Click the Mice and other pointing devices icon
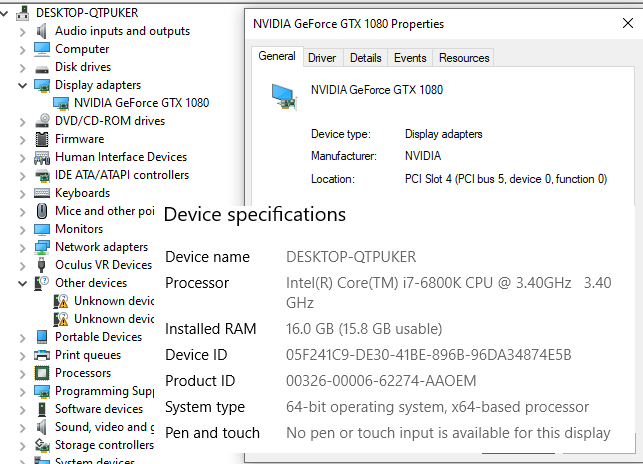The width and height of the screenshot is (643, 464). pos(41,211)
